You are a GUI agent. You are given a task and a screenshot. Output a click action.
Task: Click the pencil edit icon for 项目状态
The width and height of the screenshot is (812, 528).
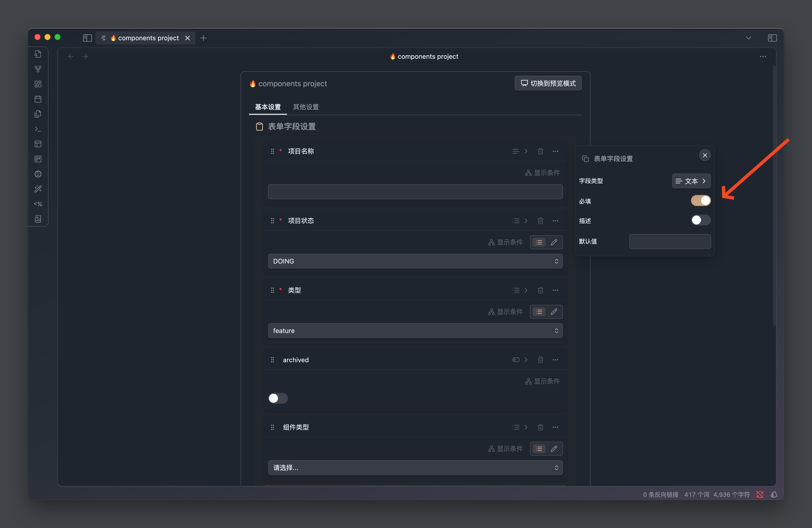[554, 242]
